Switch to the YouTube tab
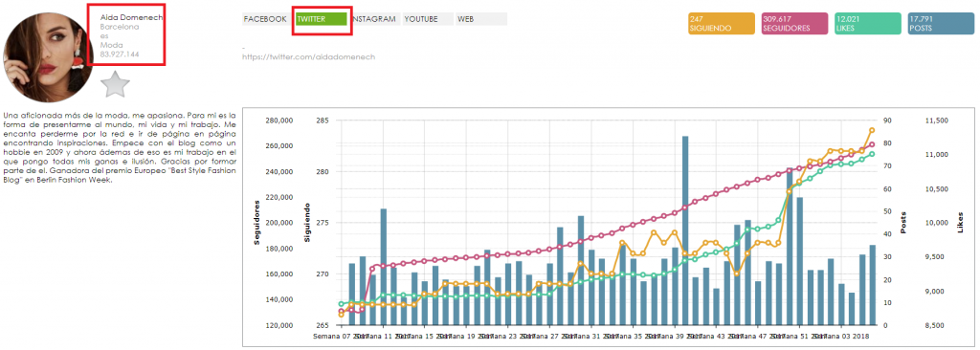Viewport: 980px width, 350px height. tap(428, 19)
